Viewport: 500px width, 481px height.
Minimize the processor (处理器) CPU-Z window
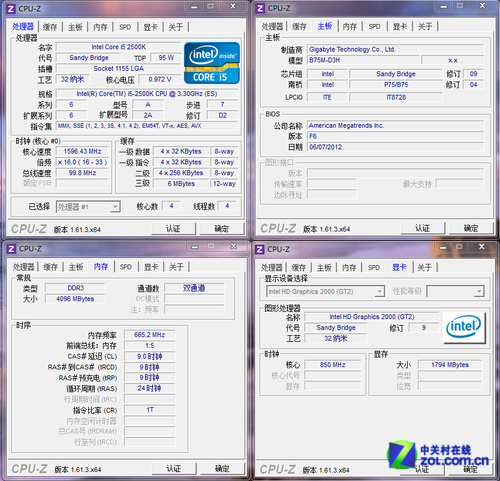(x=194, y=7)
